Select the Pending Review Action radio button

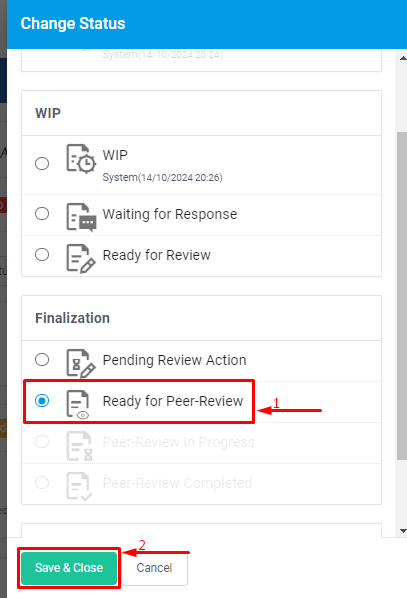tap(42, 359)
